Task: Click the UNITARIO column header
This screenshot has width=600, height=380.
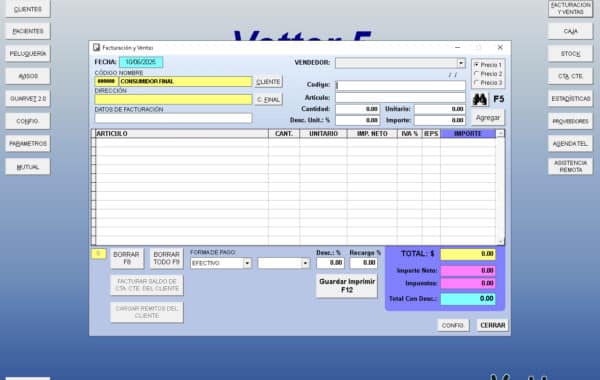Action: pos(323,134)
